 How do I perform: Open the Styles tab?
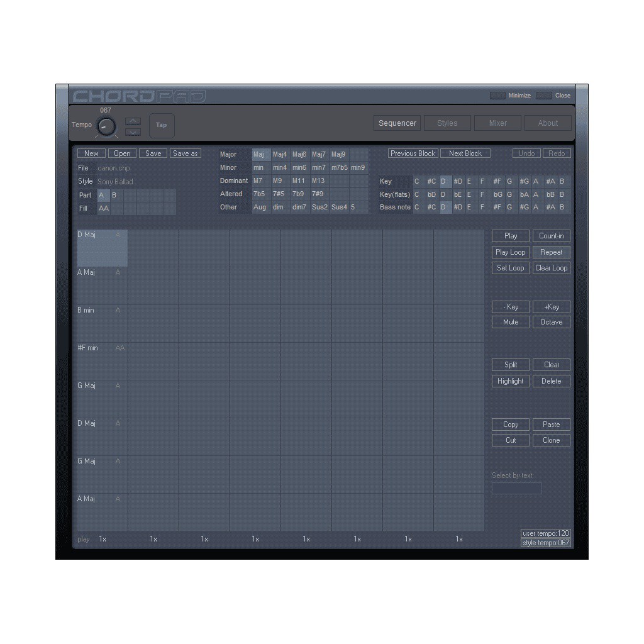pyautogui.click(x=447, y=123)
